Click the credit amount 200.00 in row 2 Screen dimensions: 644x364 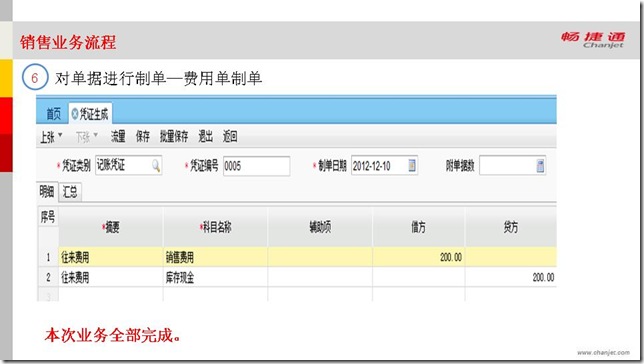511,277
